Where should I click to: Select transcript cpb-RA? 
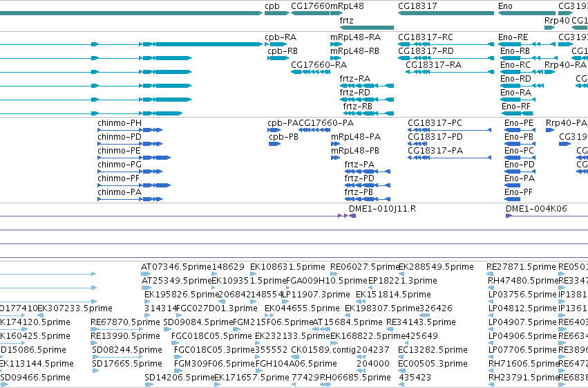[276, 44]
